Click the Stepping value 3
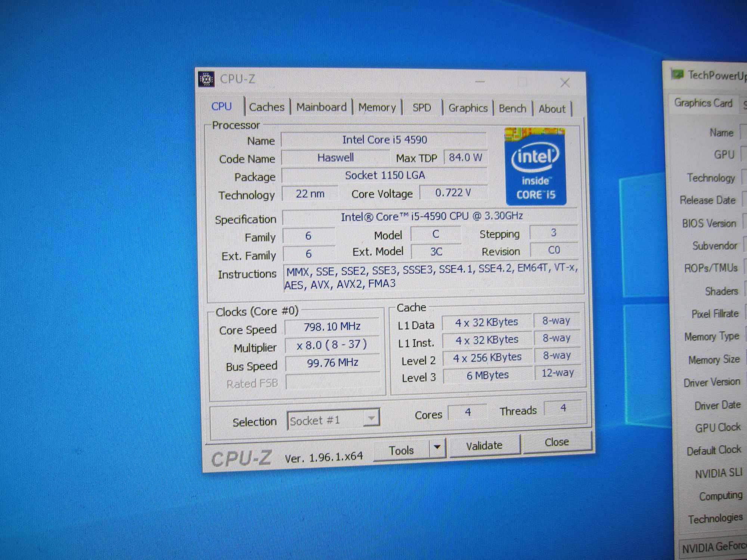Image resolution: width=747 pixels, height=560 pixels. coord(554,233)
